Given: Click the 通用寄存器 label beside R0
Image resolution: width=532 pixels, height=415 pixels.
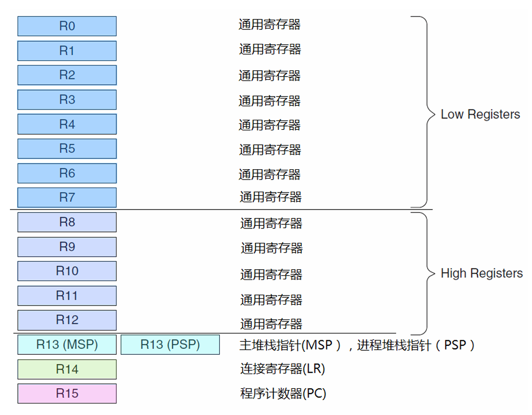Looking at the screenshot, I should [269, 24].
